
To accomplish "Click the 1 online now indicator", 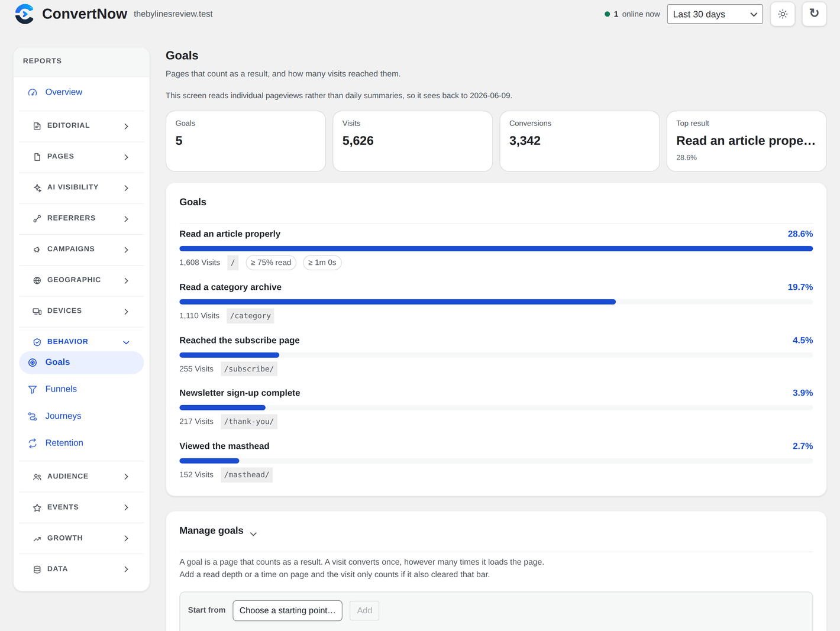I will point(632,14).
